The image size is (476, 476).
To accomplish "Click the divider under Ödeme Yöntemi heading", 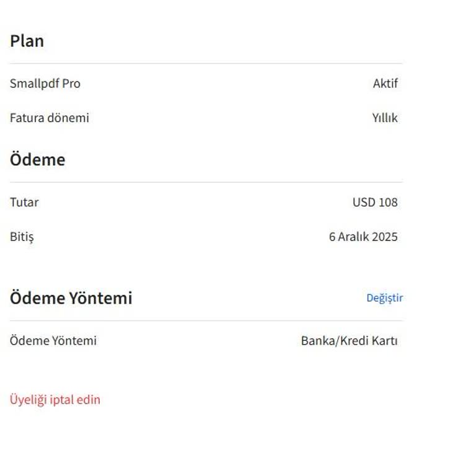I will [x=206, y=321].
